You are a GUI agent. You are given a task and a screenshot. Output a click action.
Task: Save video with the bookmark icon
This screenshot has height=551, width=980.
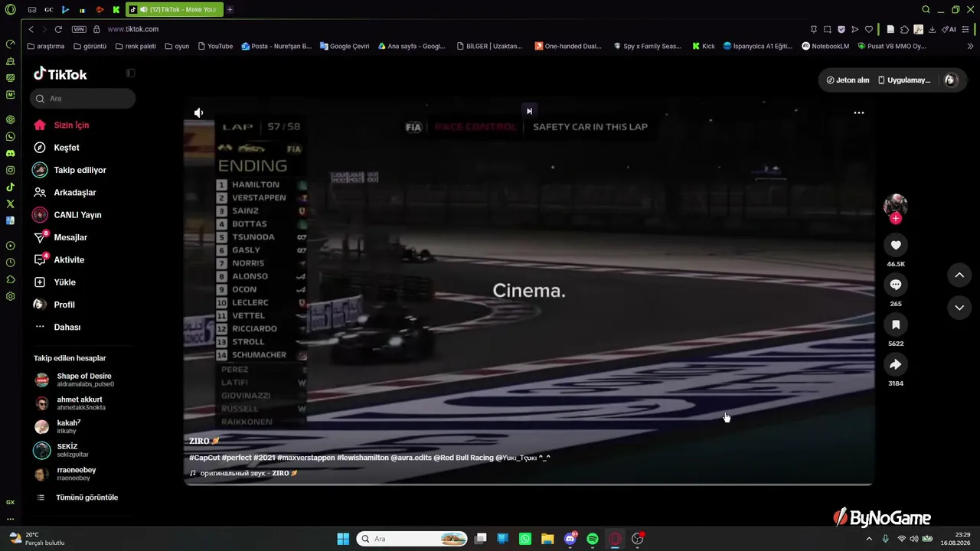[896, 324]
